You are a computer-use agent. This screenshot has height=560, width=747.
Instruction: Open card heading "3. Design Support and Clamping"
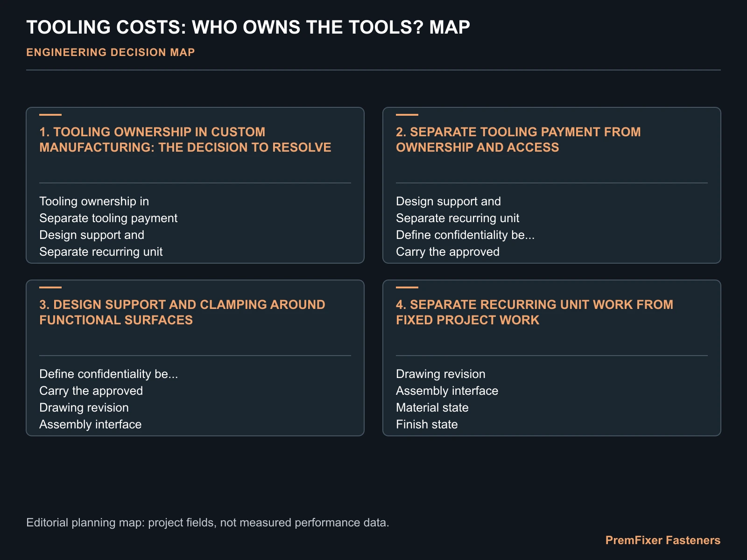(x=183, y=312)
